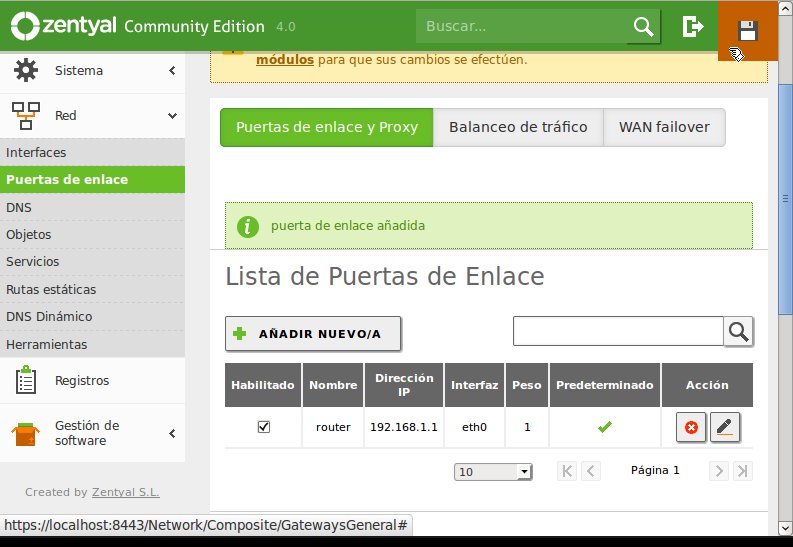Click the Gestión de software box icon

25,434
